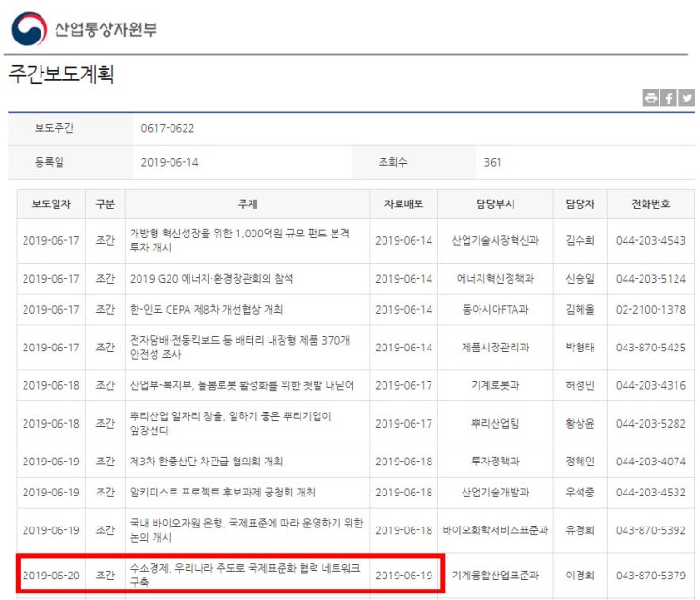Click phone number 044-203-5124
The image size is (700, 600).
[x=650, y=279]
